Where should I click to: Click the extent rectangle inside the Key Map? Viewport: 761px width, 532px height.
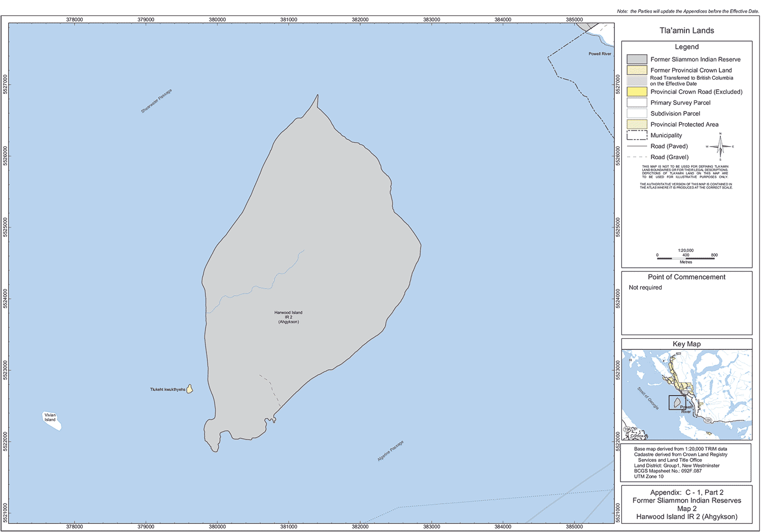(677, 403)
